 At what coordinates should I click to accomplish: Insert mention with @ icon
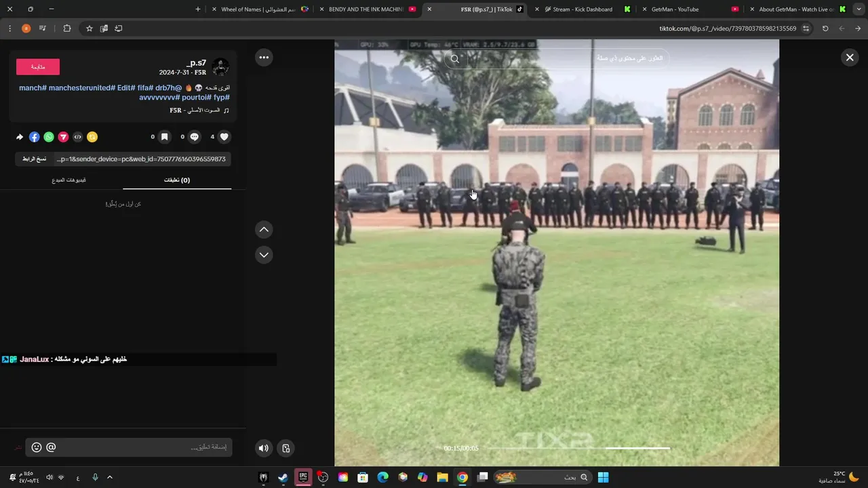point(51,447)
